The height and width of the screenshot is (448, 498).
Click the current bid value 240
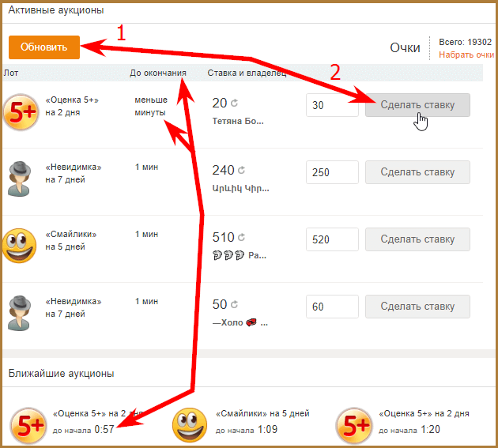(223, 171)
